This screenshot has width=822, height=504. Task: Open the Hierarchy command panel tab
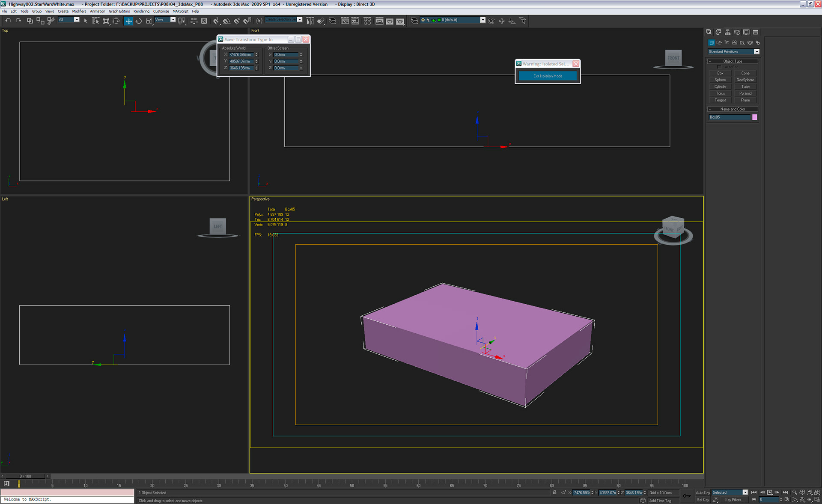727,32
